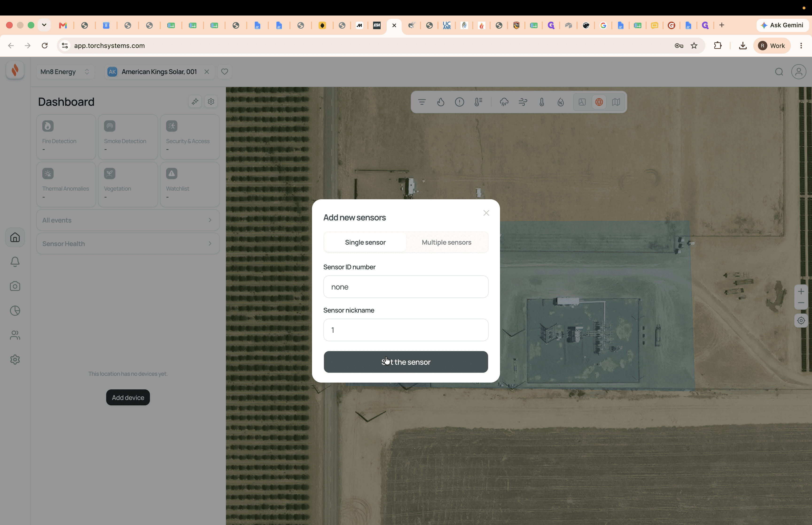Open the filter list icon in map toolbar
Image resolution: width=812 pixels, height=525 pixels.
pyautogui.click(x=422, y=102)
